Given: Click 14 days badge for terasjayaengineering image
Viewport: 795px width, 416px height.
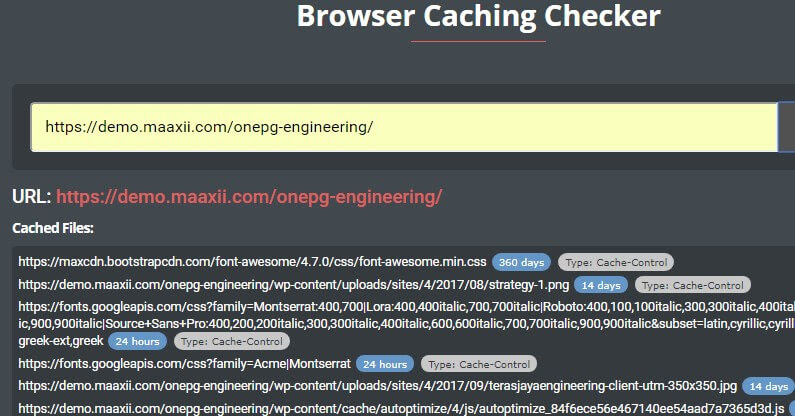Looking at the screenshot, I should coord(769,386).
